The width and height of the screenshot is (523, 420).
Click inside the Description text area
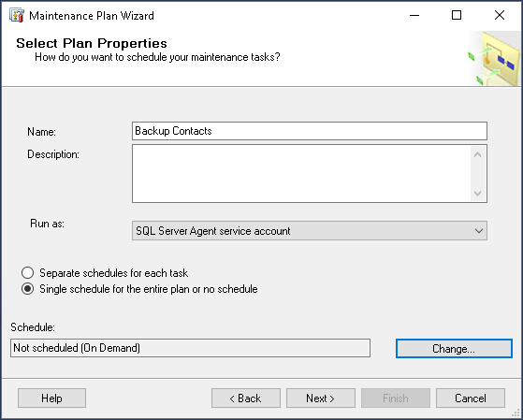(301, 173)
